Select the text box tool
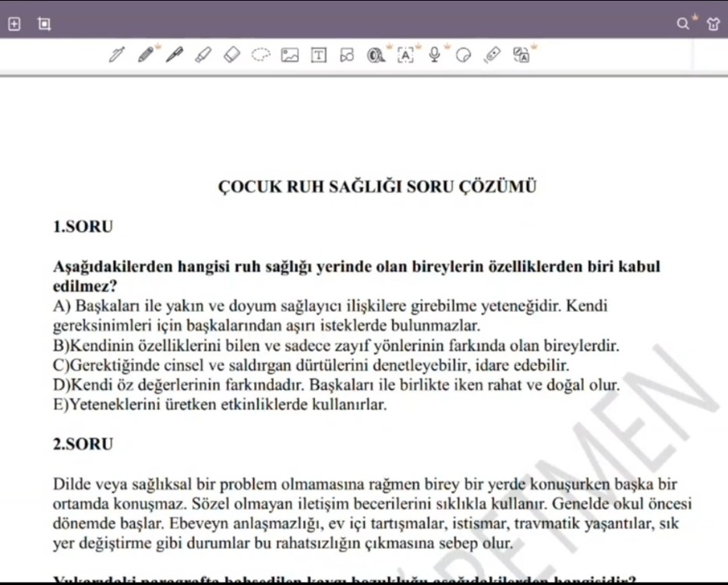Viewport: 728px width, 585px height. (x=319, y=55)
